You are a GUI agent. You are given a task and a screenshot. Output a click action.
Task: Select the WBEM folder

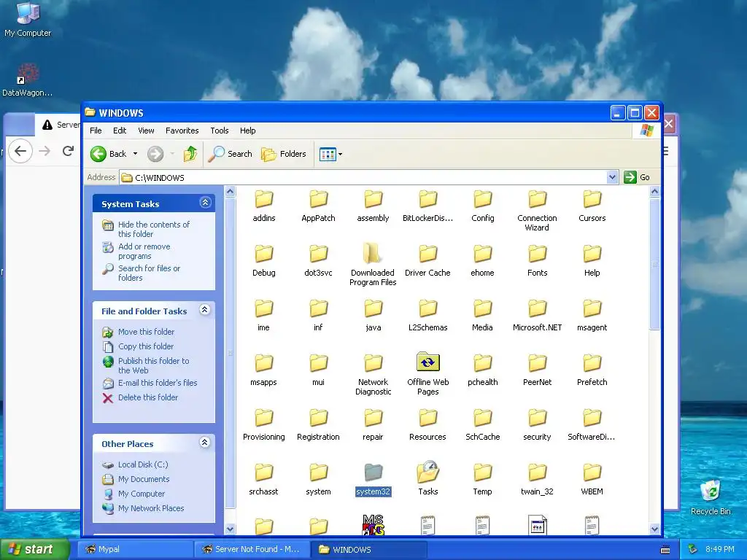(x=592, y=472)
